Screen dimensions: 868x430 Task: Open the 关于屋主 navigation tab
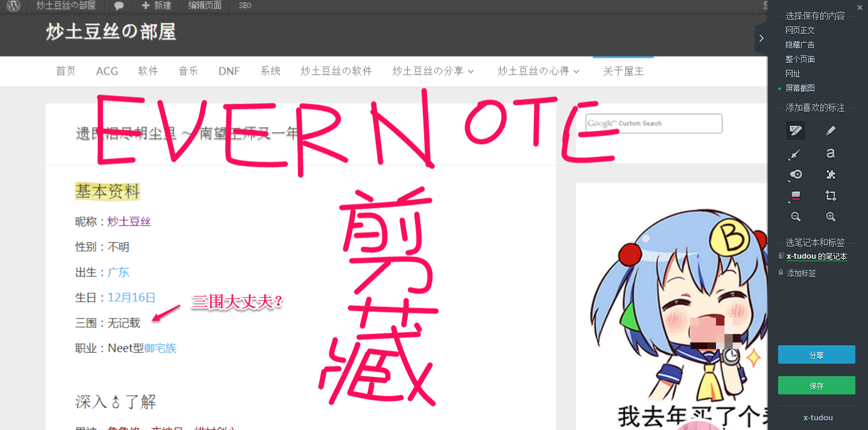point(623,71)
